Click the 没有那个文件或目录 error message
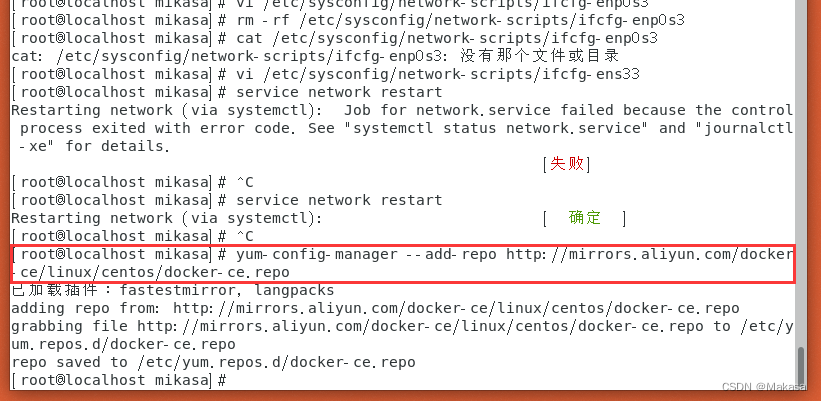Screen dimensions: 821x401 pos(539,55)
